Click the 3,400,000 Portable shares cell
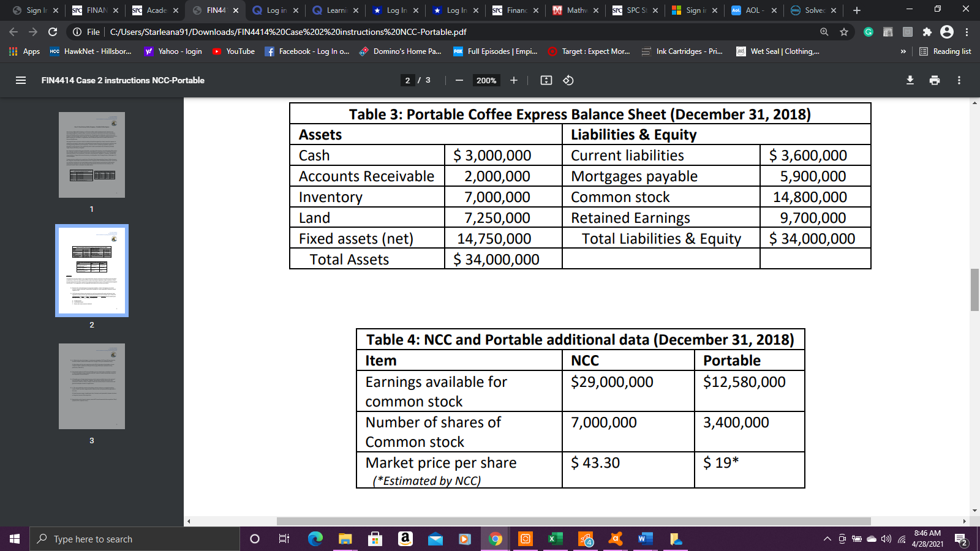 coord(736,422)
